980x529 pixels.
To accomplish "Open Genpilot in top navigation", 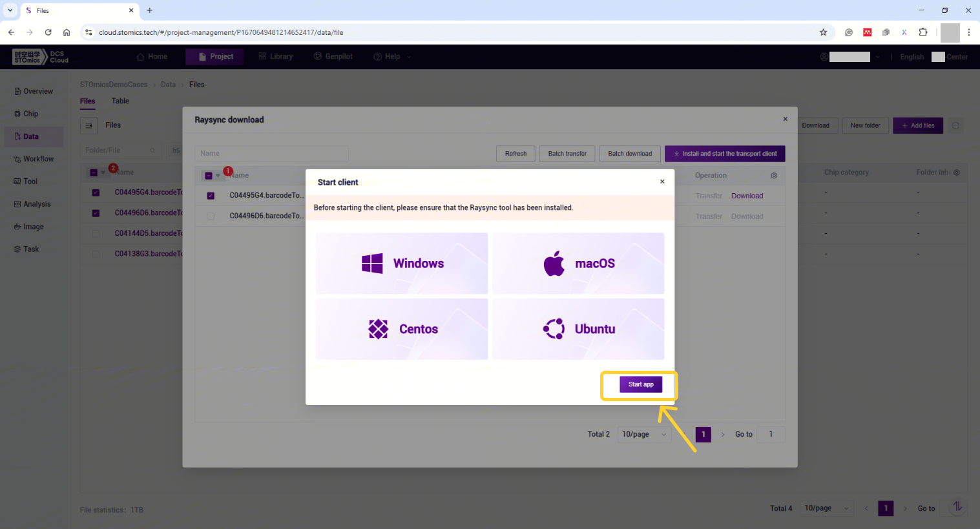I will click(x=333, y=57).
